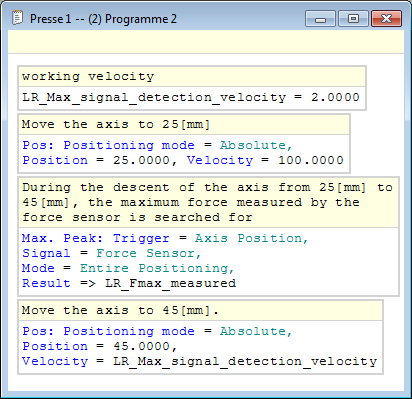Click 'Pos: Positioning mode = Absolute,' in the 45mm block
The height and width of the screenshot is (399, 412).
(157, 331)
